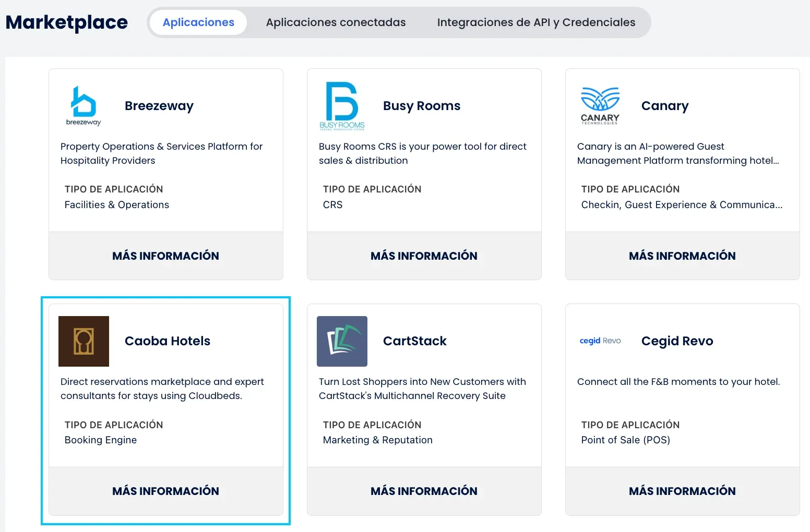Switch to the Aplicaciones tab
Viewport: 810px width, 532px height.
pyautogui.click(x=198, y=22)
